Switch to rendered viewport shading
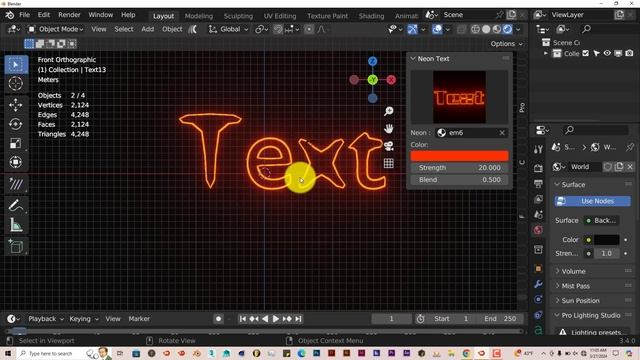640x360 pixels. point(507,29)
